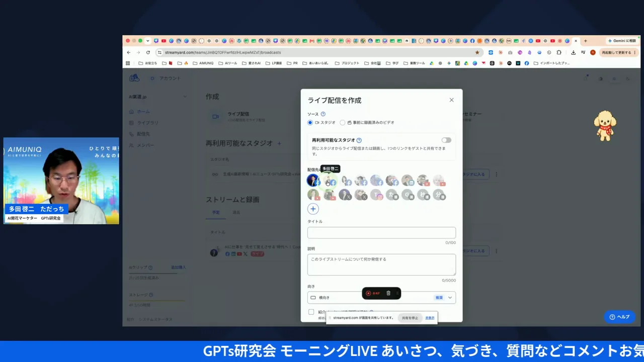
Task: Open Chrome downloads icon
Action: [574, 52]
